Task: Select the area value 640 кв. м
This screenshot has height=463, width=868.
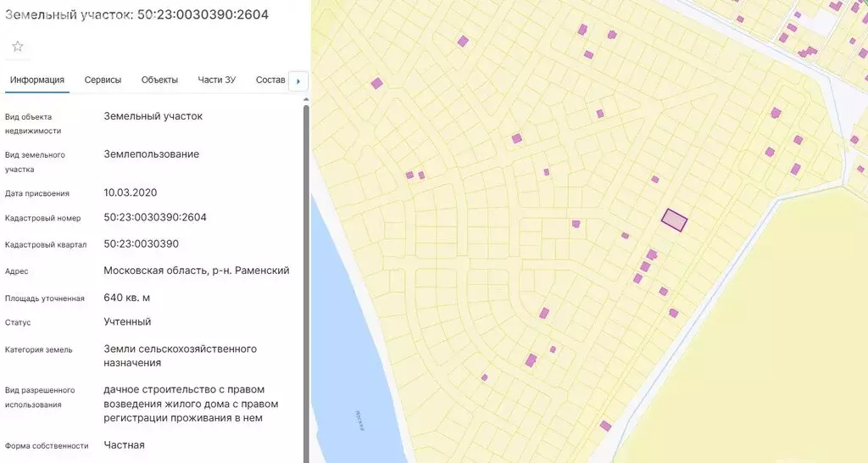Action: point(127,298)
